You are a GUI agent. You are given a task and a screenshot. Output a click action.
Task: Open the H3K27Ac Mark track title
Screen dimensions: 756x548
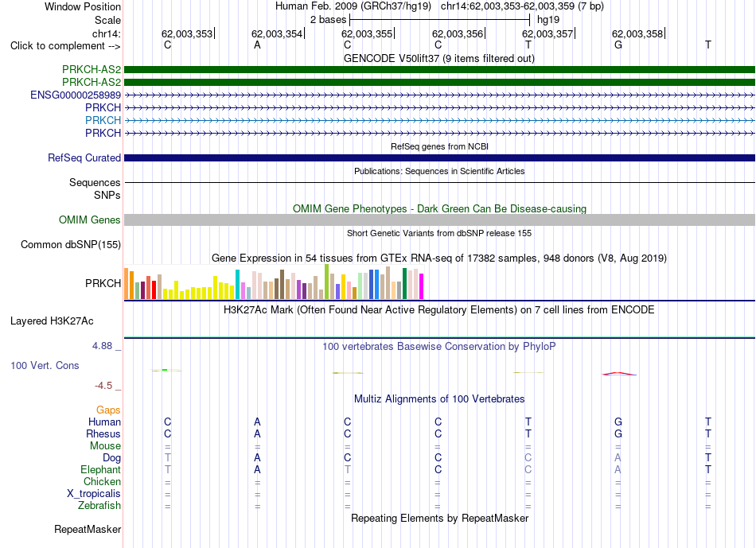coord(439,309)
